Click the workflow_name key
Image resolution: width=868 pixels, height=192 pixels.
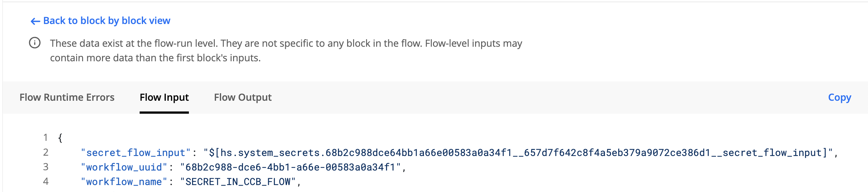pyautogui.click(x=124, y=182)
